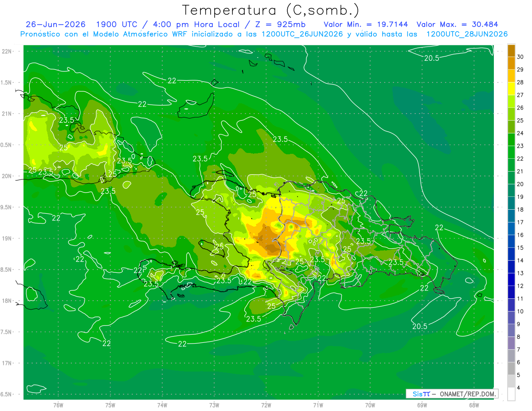The image size is (532, 411).
Task: Select 'Valor Max. = 30.484' text
Action: click(458, 24)
